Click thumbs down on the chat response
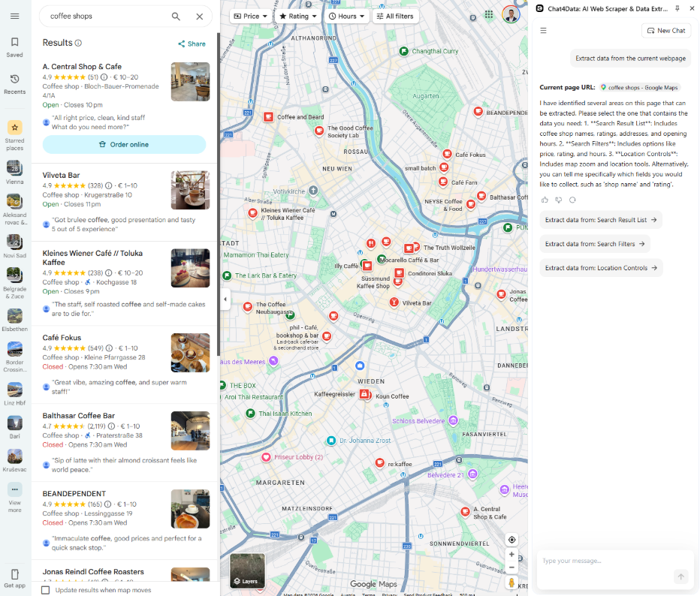This screenshot has height=596, width=700. click(x=559, y=200)
